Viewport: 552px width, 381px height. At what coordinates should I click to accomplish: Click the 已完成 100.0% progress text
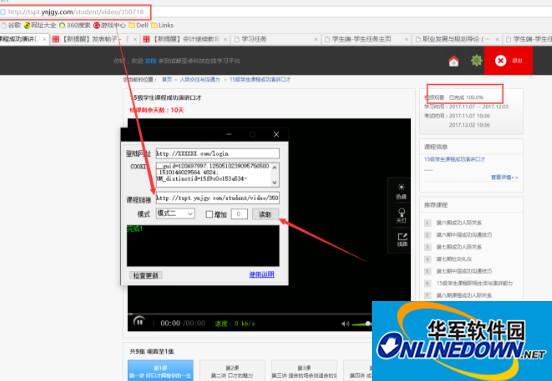(x=466, y=97)
